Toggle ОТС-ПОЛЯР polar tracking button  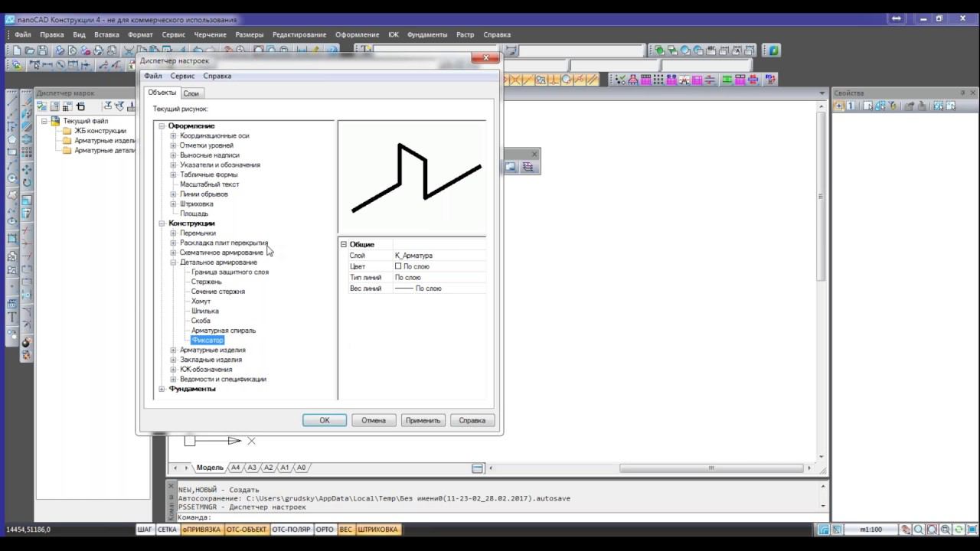[x=292, y=530]
